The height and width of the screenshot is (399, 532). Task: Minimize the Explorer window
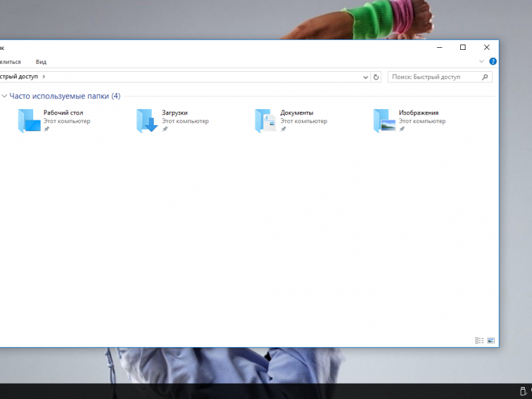tap(440, 47)
